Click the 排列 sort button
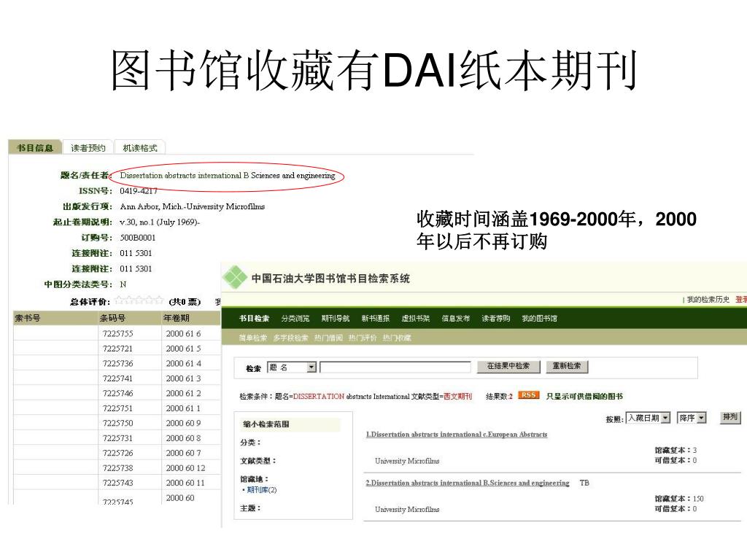747x560 pixels. (x=729, y=416)
